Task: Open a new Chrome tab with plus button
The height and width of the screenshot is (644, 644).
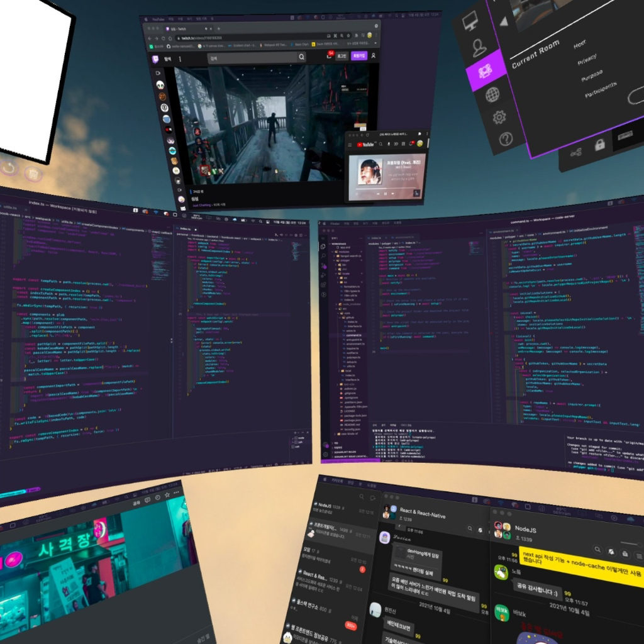Action: pyautogui.click(x=218, y=29)
